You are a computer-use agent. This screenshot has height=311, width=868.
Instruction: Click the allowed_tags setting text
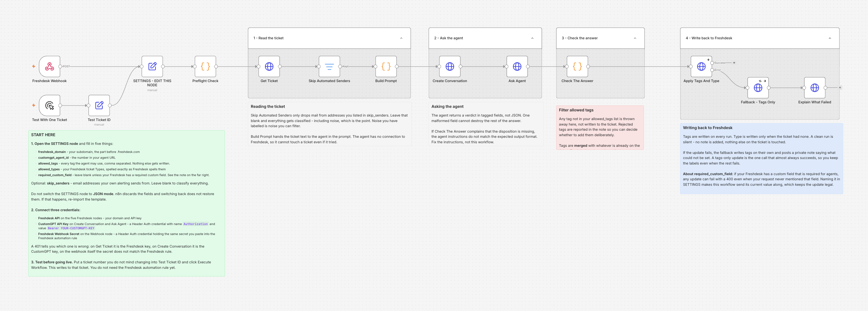point(48,164)
